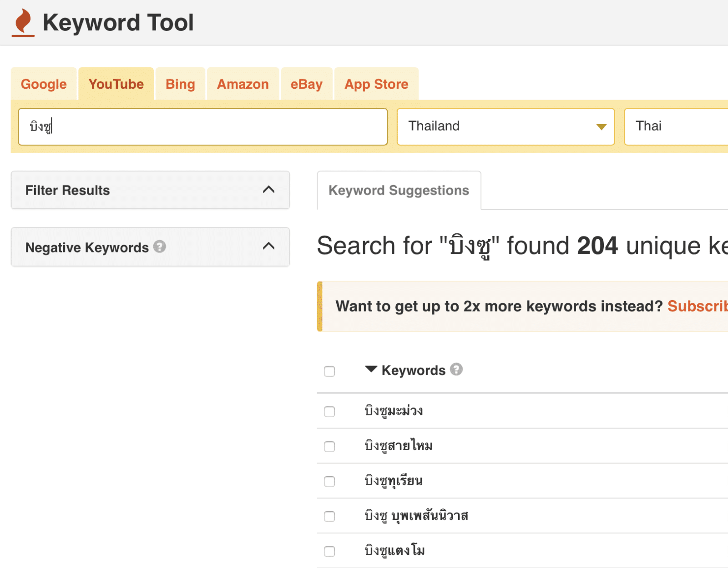Click the help icon beside Negative Keywords
The width and height of the screenshot is (728, 568).
(x=159, y=246)
